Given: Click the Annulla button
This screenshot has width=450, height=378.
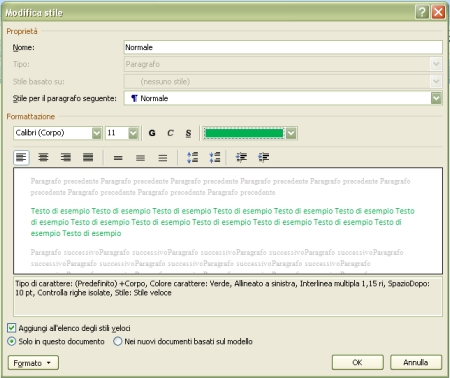Looking at the screenshot, I should [416, 362].
